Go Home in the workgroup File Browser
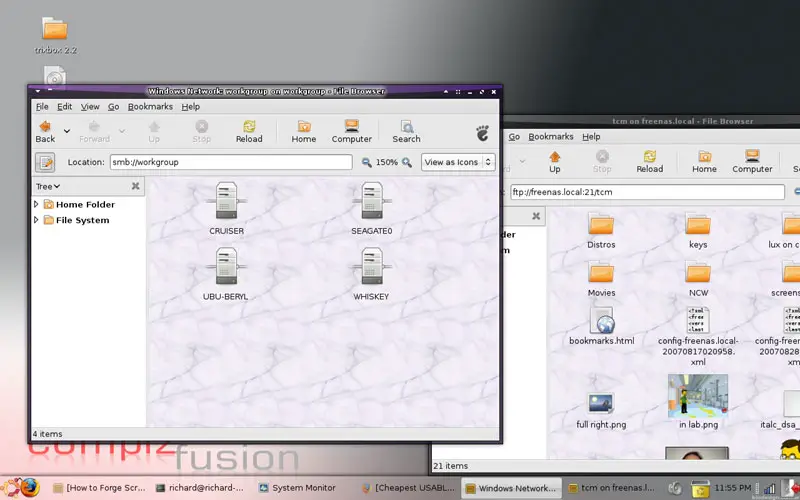 click(x=304, y=131)
